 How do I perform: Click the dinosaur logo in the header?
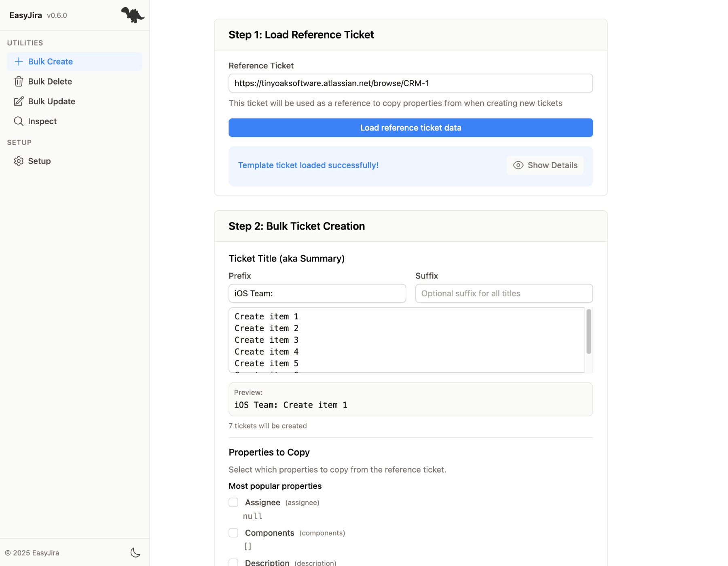tap(133, 15)
